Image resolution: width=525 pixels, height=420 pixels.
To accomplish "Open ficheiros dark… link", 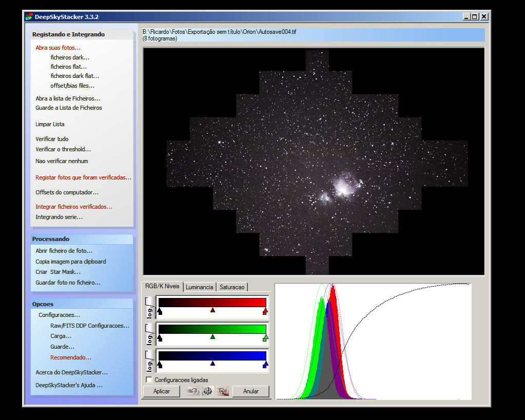I will 70,57.
